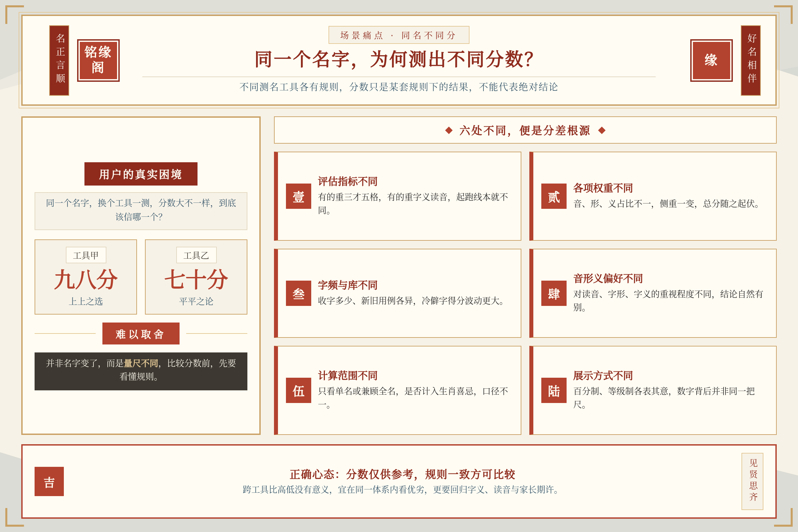Click the 叁 number badge
This screenshot has width=798, height=532.
coord(298,293)
